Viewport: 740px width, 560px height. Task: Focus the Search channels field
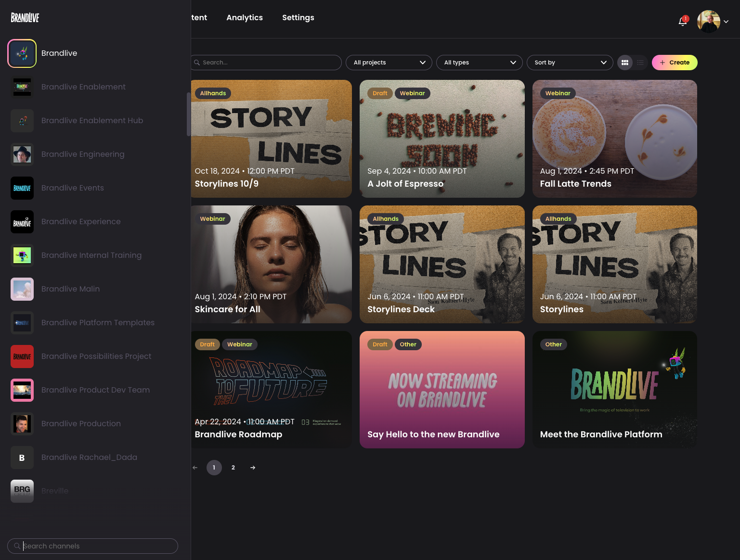click(x=92, y=546)
